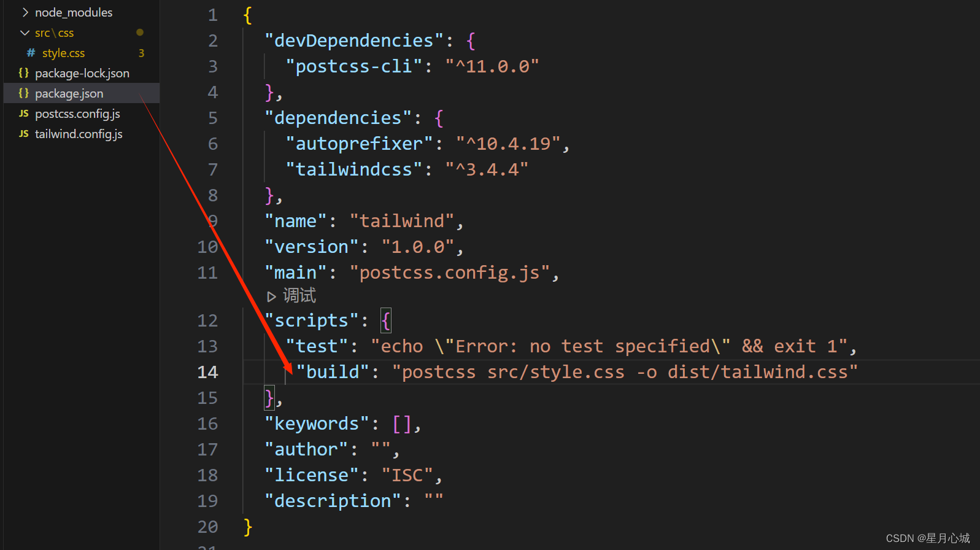Click the "devDependencies" key on line 2
The height and width of the screenshot is (550, 980).
[354, 41]
